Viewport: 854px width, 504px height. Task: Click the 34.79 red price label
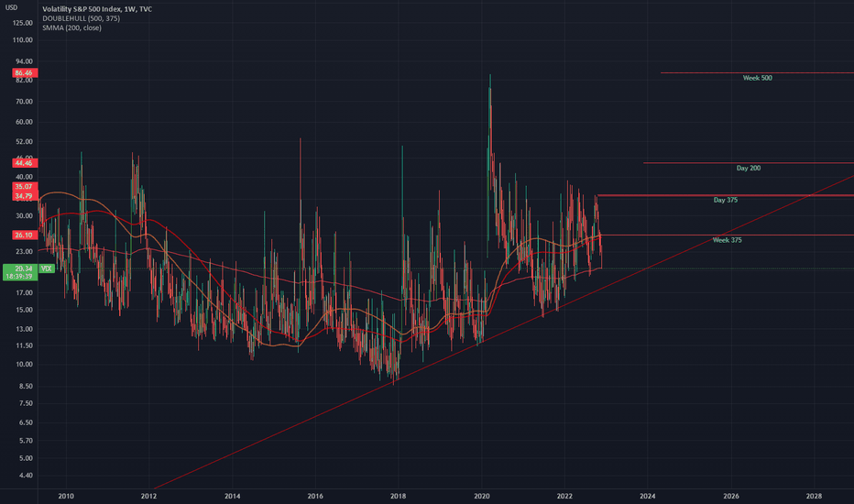pyautogui.click(x=25, y=196)
